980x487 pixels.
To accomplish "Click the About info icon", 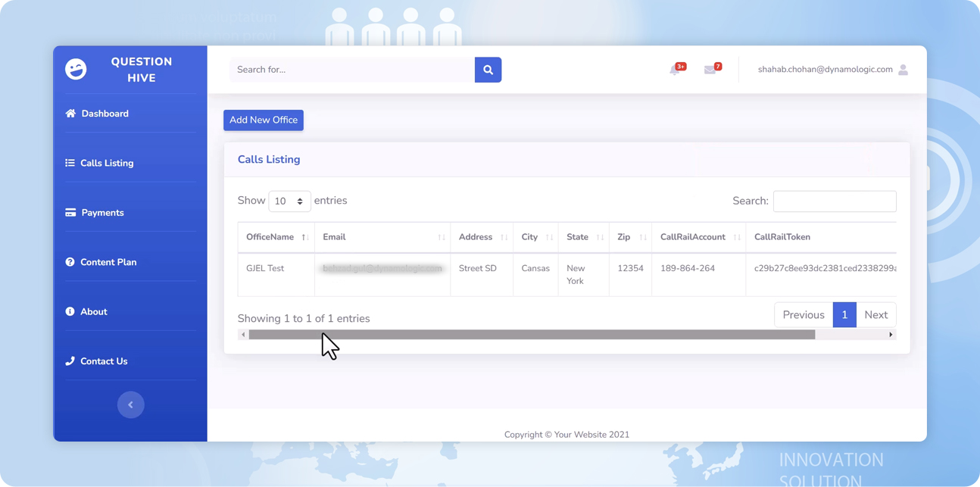I will click(x=70, y=311).
